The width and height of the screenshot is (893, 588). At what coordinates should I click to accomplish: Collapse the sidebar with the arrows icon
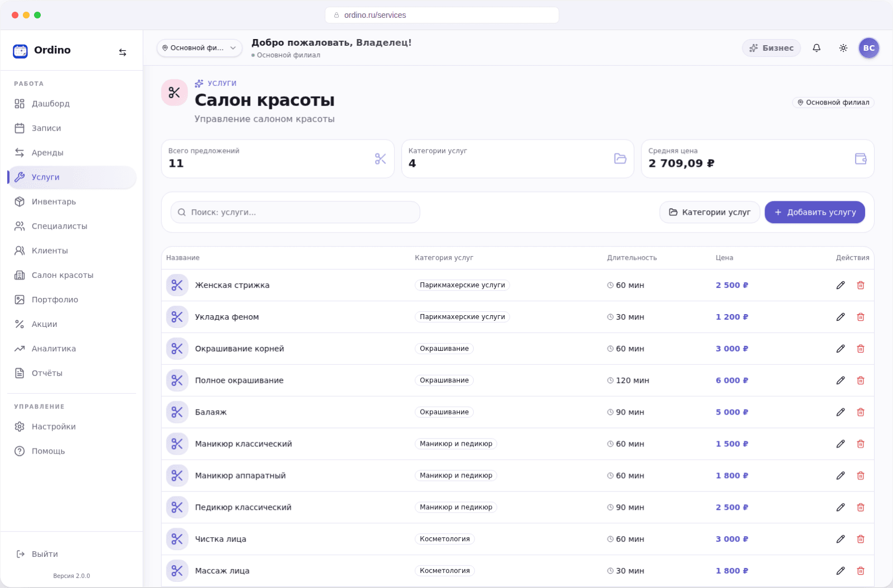tap(123, 52)
